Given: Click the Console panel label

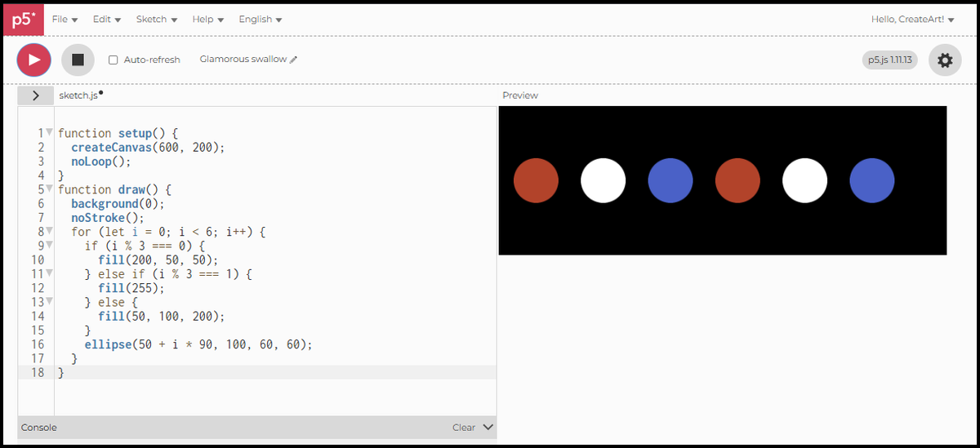Looking at the screenshot, I should [39, 427].
